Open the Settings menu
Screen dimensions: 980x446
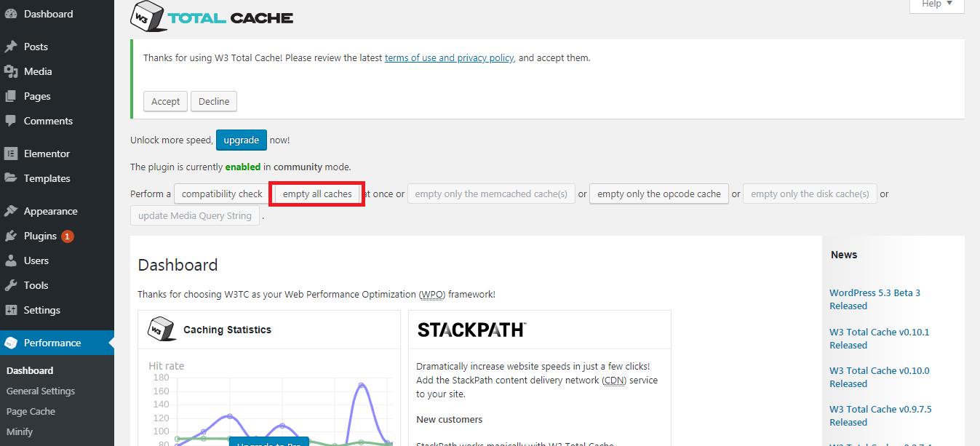tap(57, 310)
